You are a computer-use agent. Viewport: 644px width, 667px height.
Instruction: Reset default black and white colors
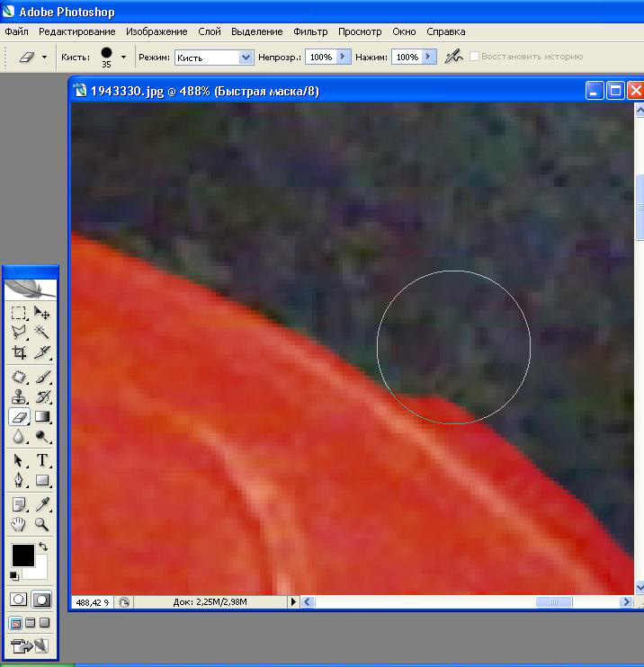click(14, 576)
